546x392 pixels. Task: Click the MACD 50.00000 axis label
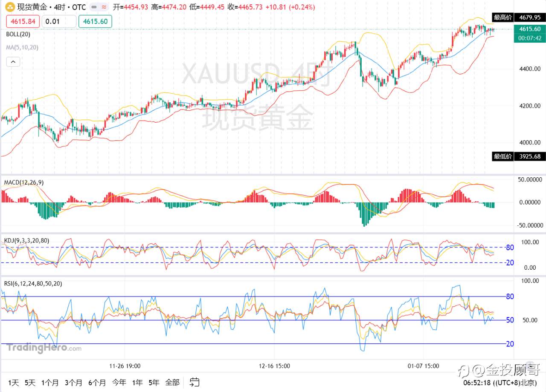531,180
